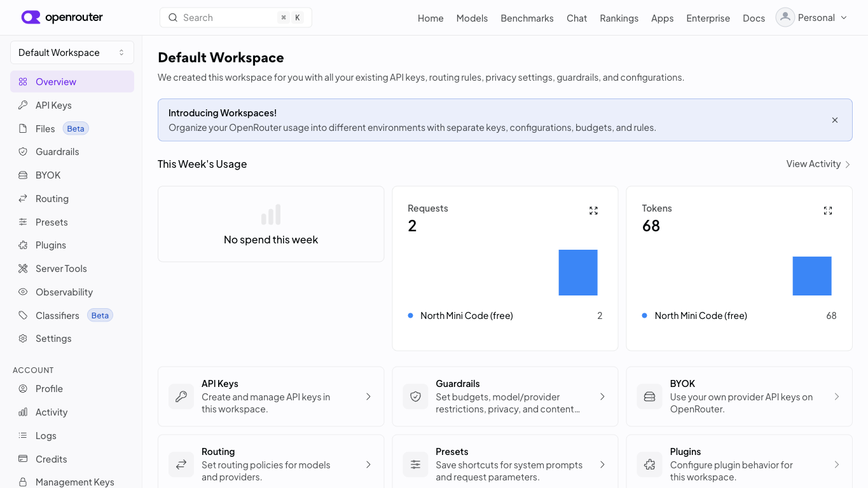The height and width of the screenshot is (488, 868).
Task: Open Docs in top navigation
Action: pyautogui.click(x=754, y=18)
